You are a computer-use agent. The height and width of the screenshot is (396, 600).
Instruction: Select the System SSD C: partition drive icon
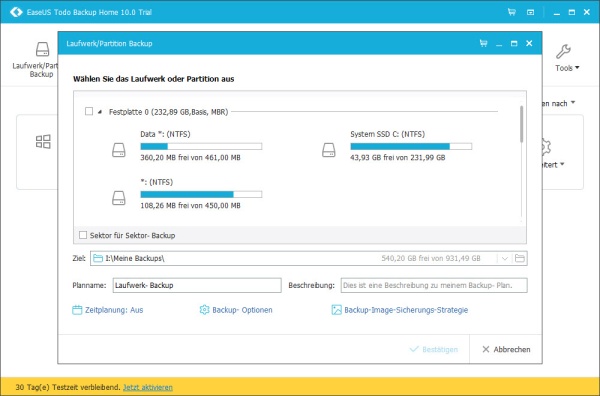coord(329,150)
